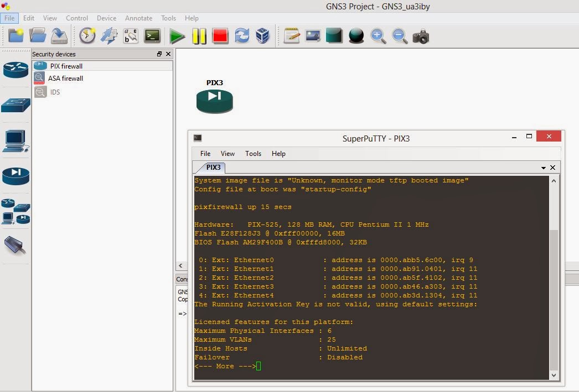Screen dimensions: 579x392
Task: Open console to all devices icon
Action: (x=152, y=36)
